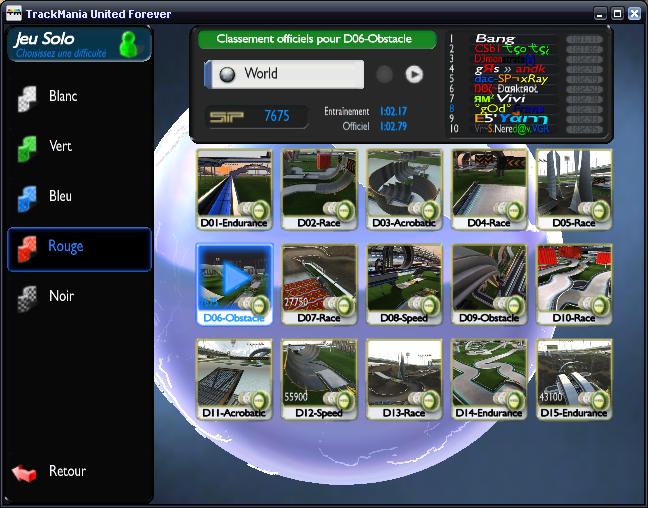Click first-ranked player Bang in rankings
The height and width of the screenshot is (508, 648).
pos(494,38)
